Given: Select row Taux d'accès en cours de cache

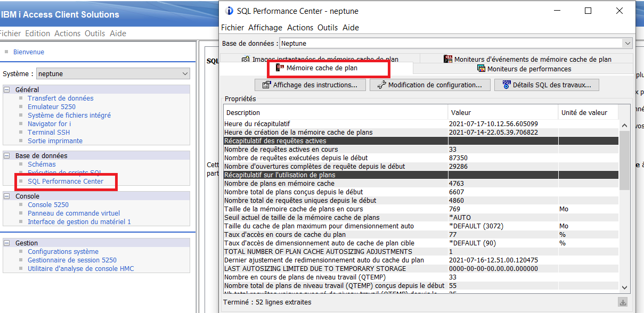Looking at the screenshot, I should click(x=421, y=234).
